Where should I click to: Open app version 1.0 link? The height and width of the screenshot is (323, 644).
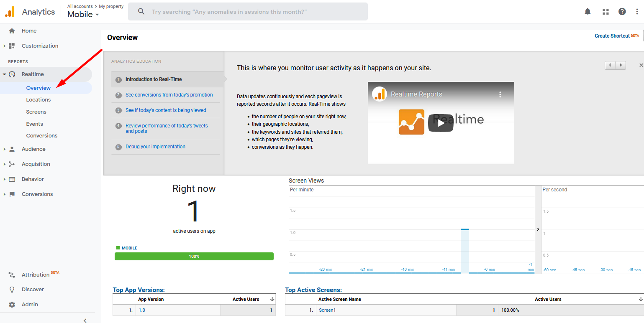click(x=142, y=310)
